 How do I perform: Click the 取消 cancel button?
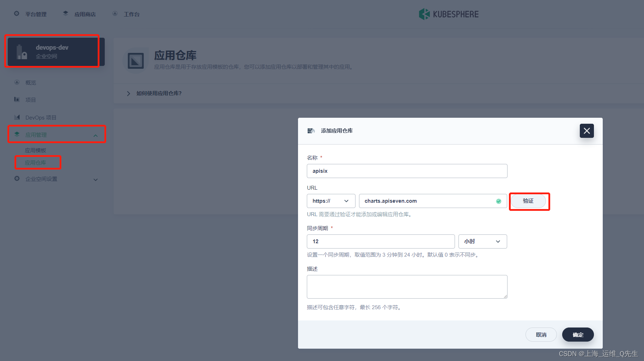click(541, 335)
